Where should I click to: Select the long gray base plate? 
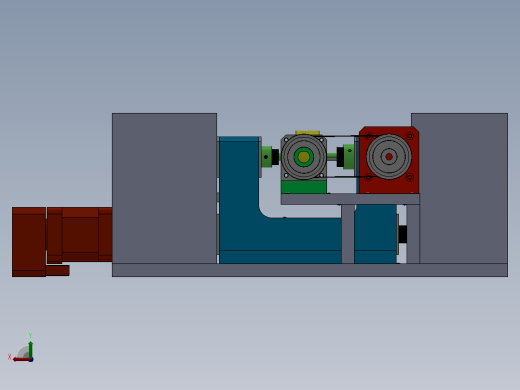(310, 270)
